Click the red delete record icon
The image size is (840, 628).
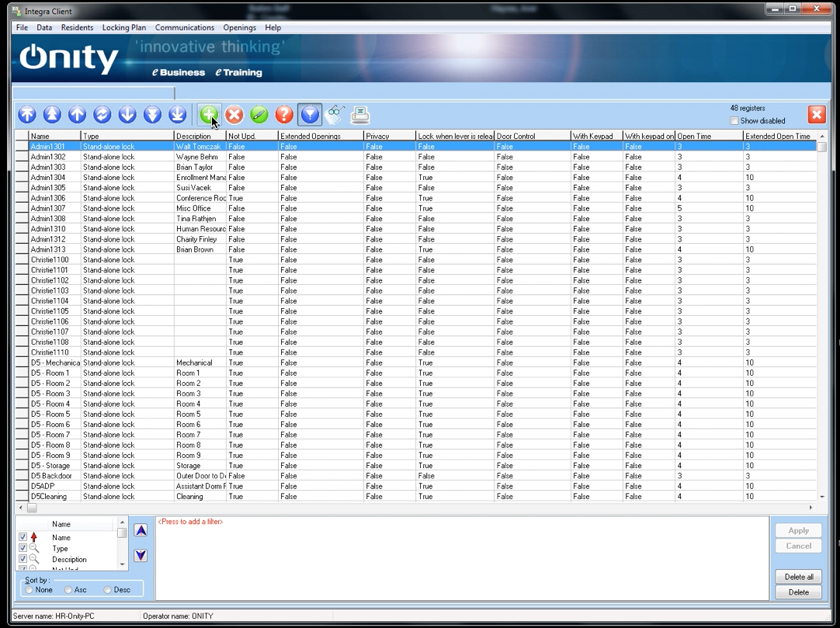(234, 115)
